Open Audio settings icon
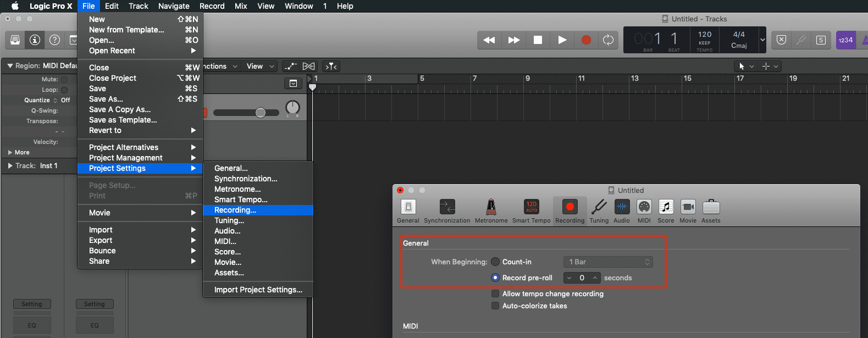 pyautogui.click(x=622, y=211)
